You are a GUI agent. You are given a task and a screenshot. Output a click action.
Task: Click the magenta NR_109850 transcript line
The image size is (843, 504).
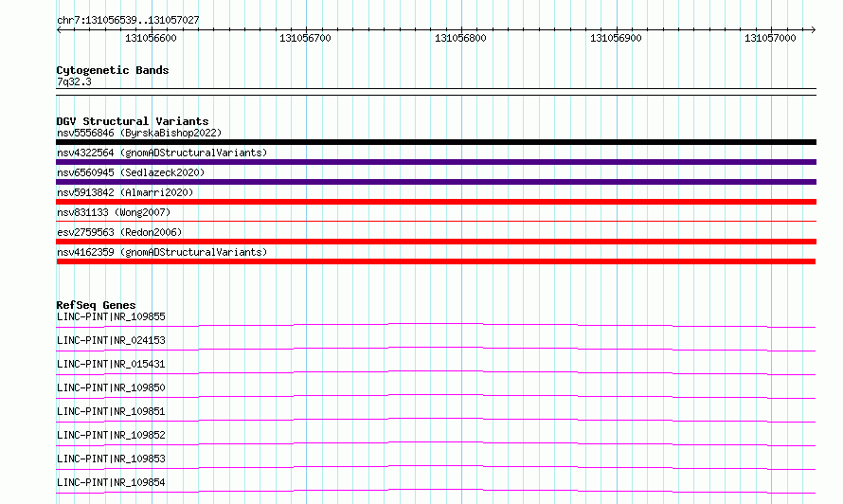point(436,395)
